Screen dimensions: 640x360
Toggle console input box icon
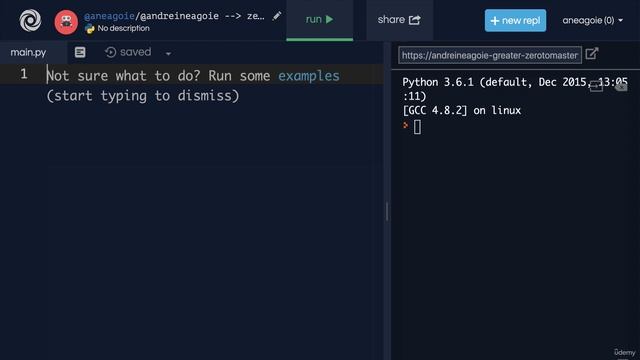tap(596, 87)
